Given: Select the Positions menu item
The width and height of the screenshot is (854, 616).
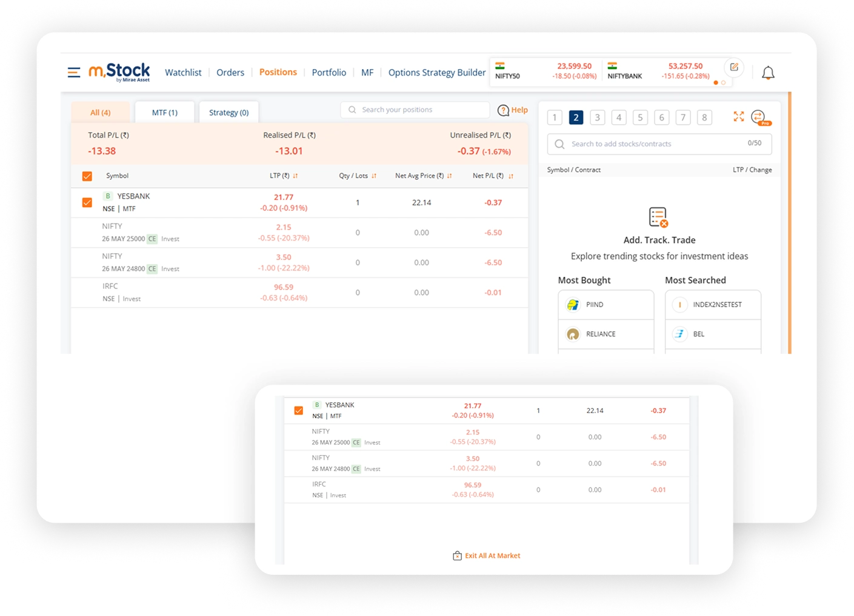Looking at the screenshot, I should point(278,72).
